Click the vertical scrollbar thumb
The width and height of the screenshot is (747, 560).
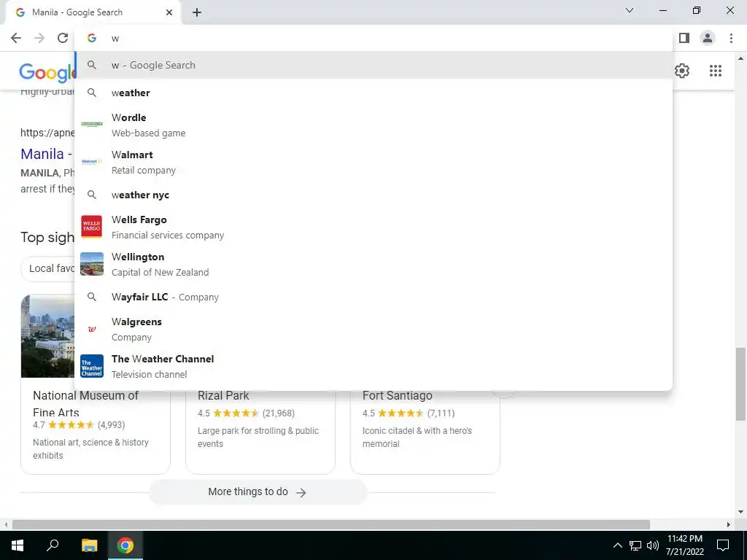coord(740,384)
